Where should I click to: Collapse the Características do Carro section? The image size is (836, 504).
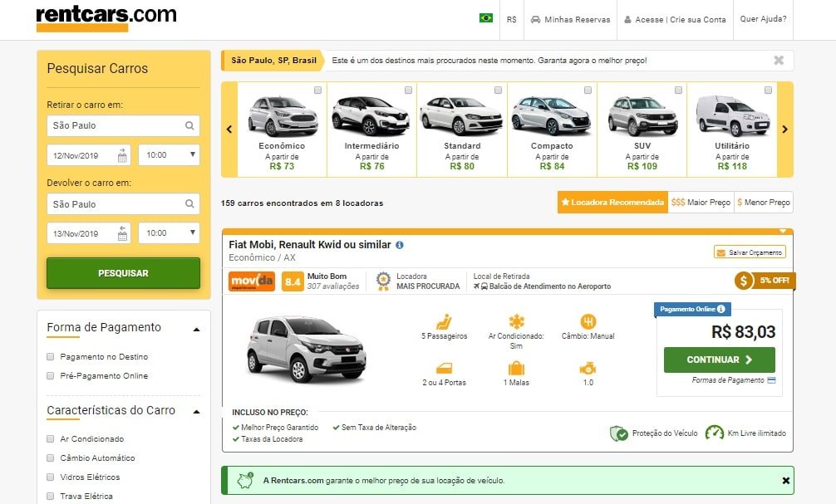[x=196, y=412]
